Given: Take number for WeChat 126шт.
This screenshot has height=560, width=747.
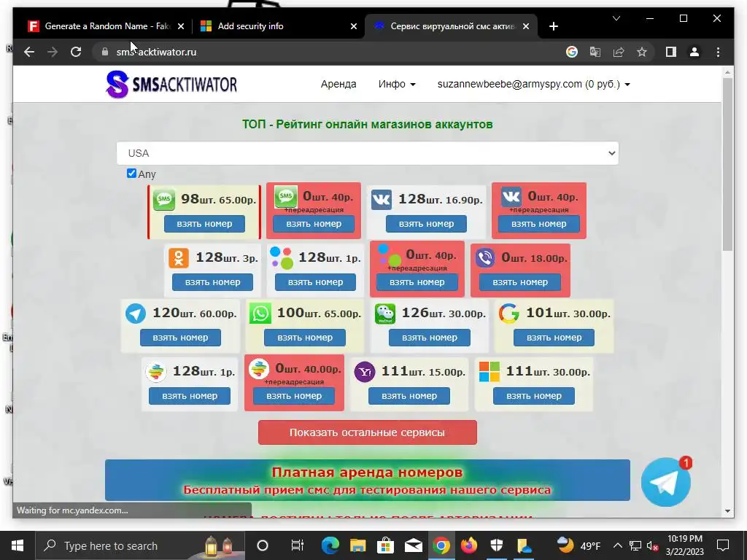Looking at the screenshot, I should [429, 338].
